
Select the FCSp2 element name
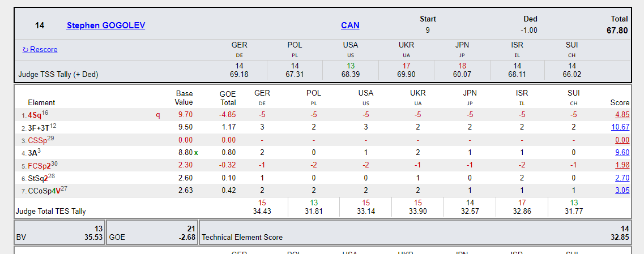point(39,166)
